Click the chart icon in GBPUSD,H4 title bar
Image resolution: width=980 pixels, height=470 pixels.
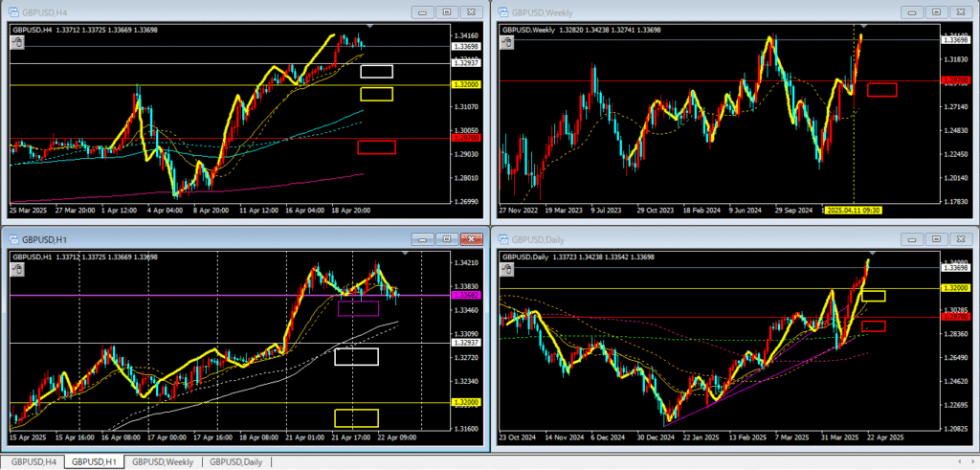pos(13,11)
